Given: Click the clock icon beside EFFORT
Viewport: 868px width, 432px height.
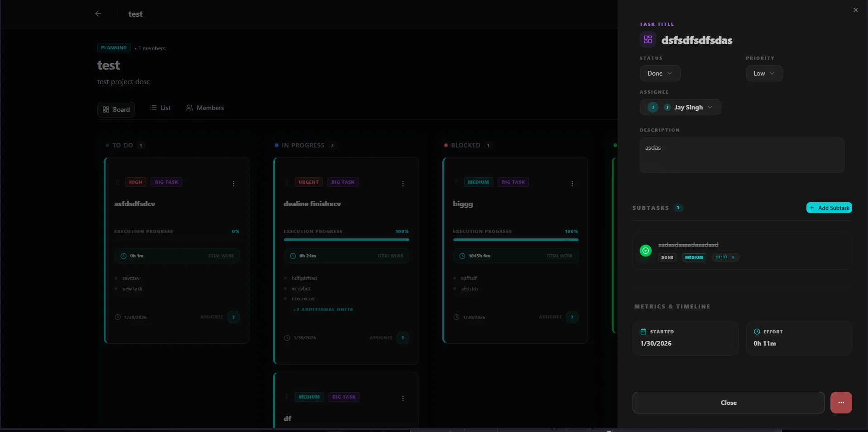Looking at the screenshot, I should [x=757, y=332].
